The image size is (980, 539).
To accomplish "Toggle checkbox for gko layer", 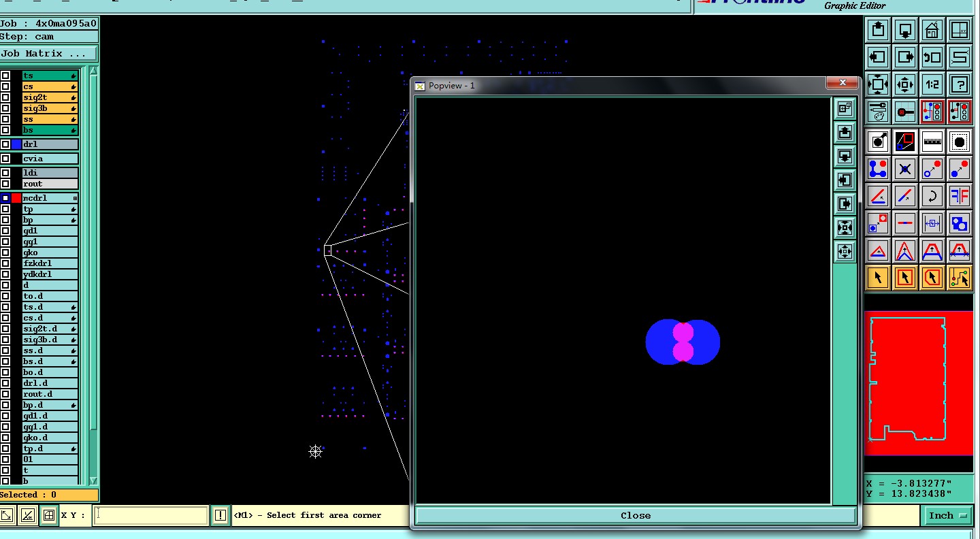I will coord(5,252).
